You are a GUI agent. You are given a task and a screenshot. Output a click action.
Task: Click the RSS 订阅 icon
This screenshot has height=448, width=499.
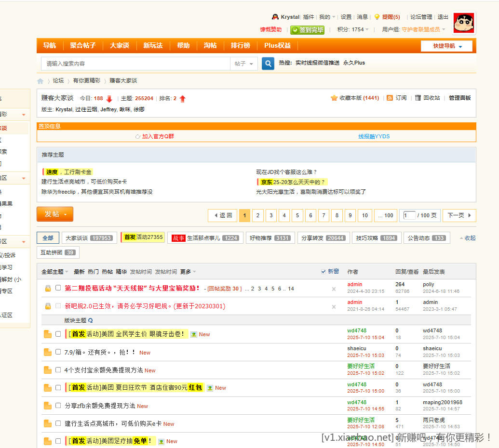click(x=390, y=98)
